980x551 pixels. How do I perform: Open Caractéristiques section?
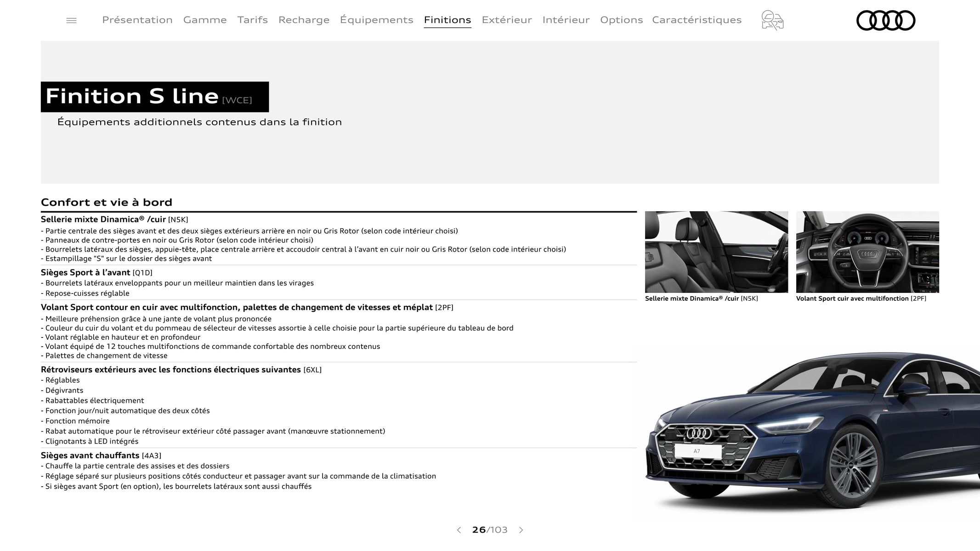coord(697,20)
